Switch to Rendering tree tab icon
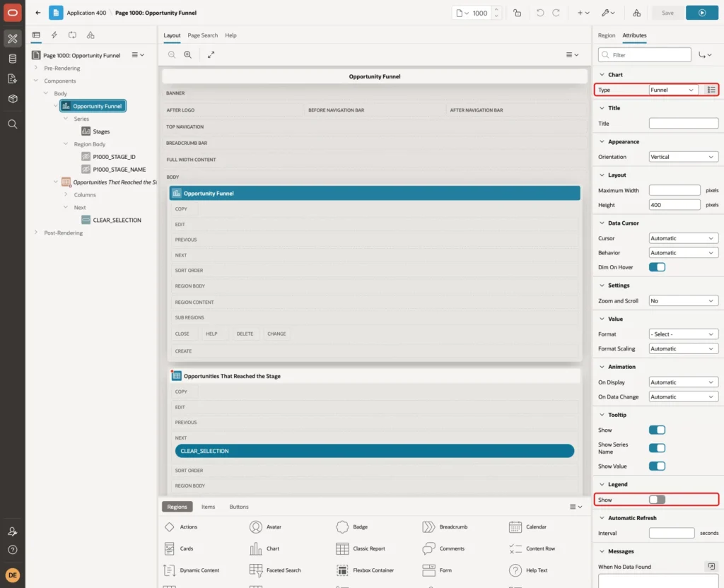724x588 pixels. [x=36, y=35]
